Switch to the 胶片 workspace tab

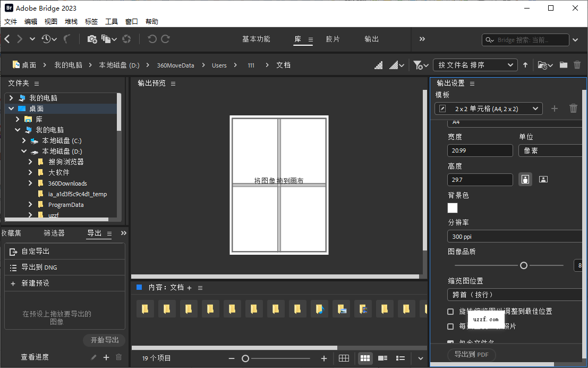point(333,39)
